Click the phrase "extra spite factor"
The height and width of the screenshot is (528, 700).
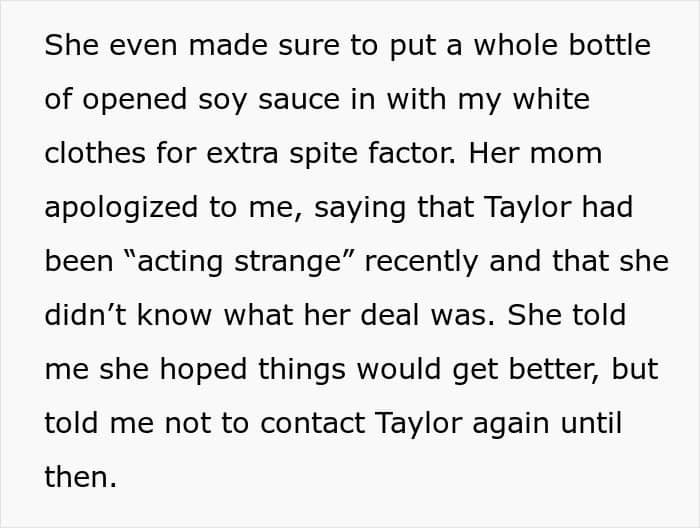tap(331, 154)
